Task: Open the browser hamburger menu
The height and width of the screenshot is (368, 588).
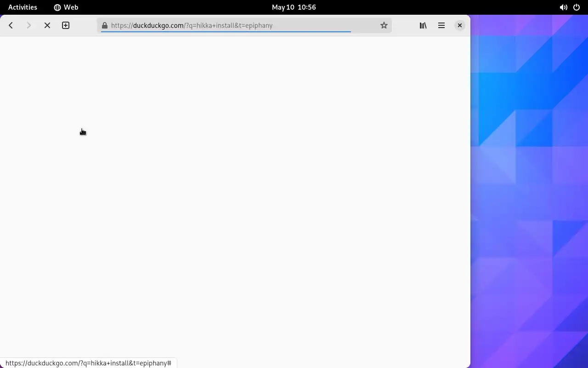Action: click(441, 25)
